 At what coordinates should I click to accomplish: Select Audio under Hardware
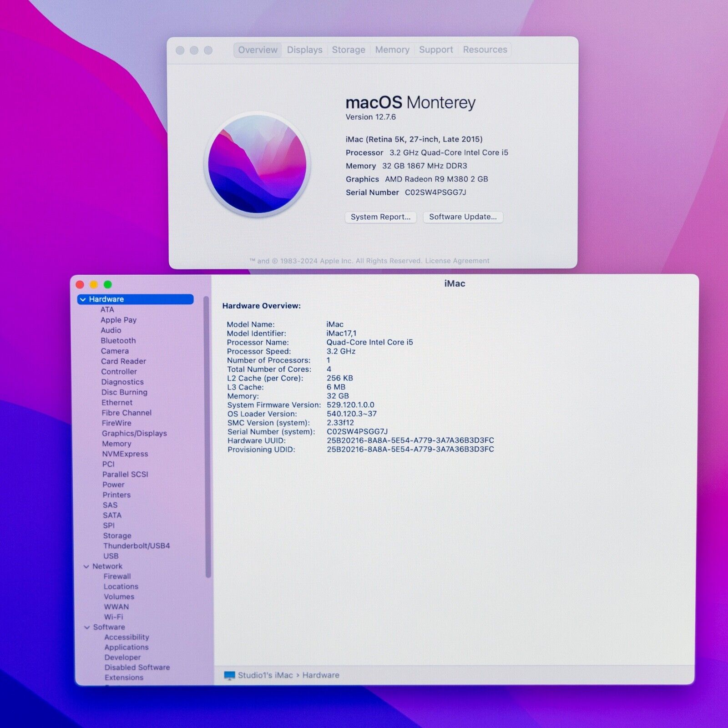tap(111, 330)
